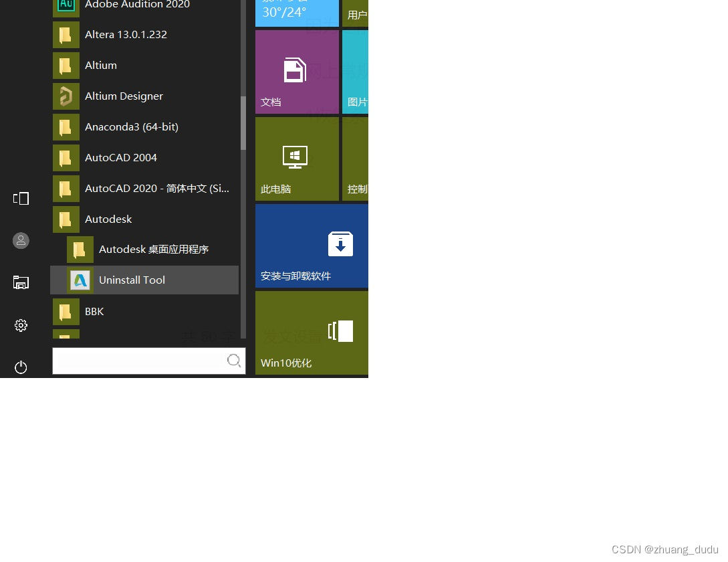Collapse the Autodesk folder
The height and width of the screenshot is (562, 728).
pyautogui.click(x=144, y=219)
